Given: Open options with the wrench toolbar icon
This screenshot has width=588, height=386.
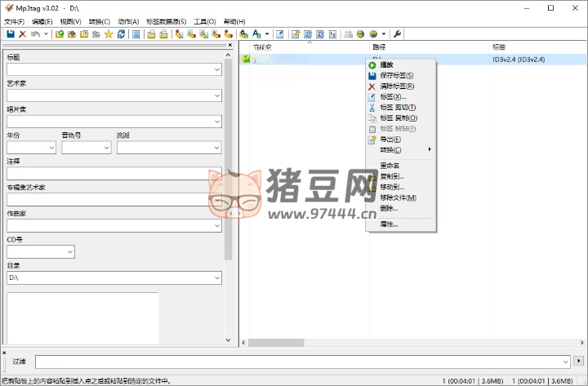Looking at the screenshot, I should (398, 34).
